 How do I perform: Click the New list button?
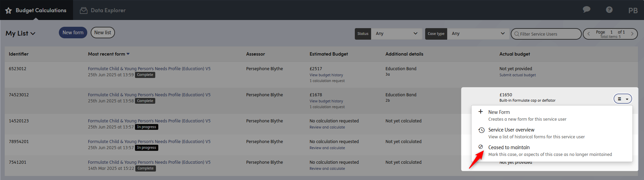click(x=103, y=33)
